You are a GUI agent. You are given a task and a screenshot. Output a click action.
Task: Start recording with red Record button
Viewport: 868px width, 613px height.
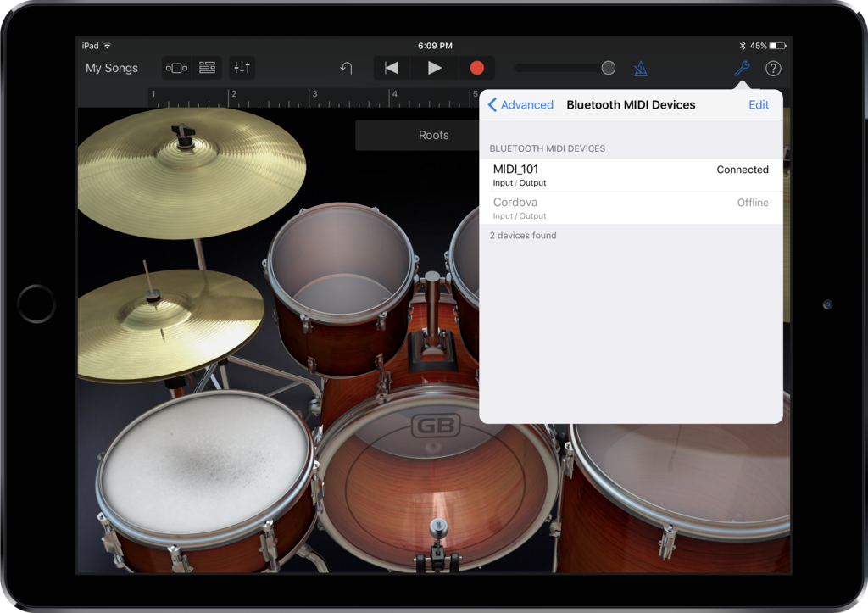[476, 68]
